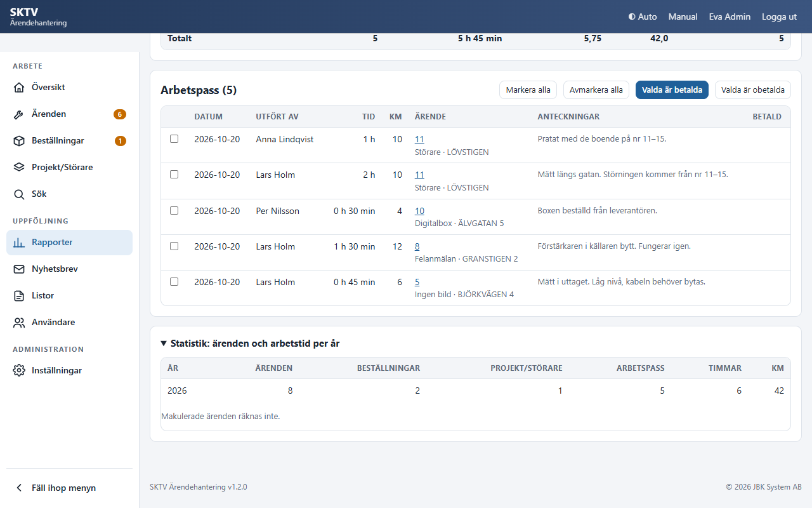Select Logga ut in the header

[x=779, y=17]
